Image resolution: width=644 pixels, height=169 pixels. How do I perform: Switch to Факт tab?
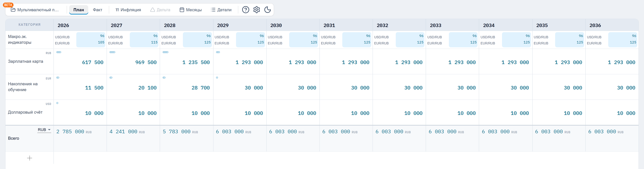98,10
